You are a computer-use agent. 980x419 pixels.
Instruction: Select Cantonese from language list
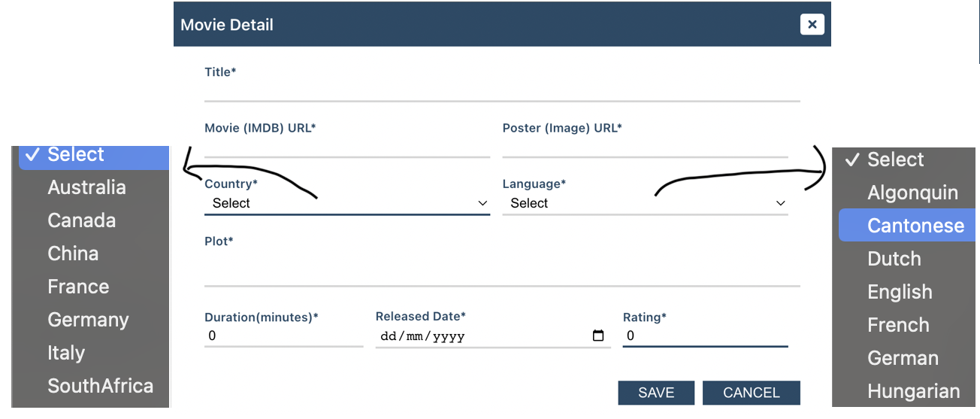click(915, 226)
